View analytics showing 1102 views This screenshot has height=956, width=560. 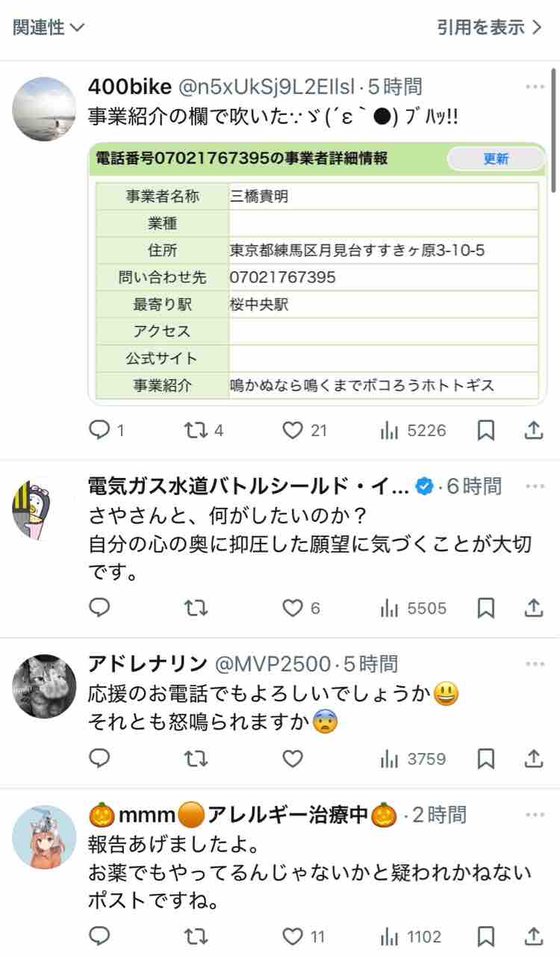click(x=411, y=936)
